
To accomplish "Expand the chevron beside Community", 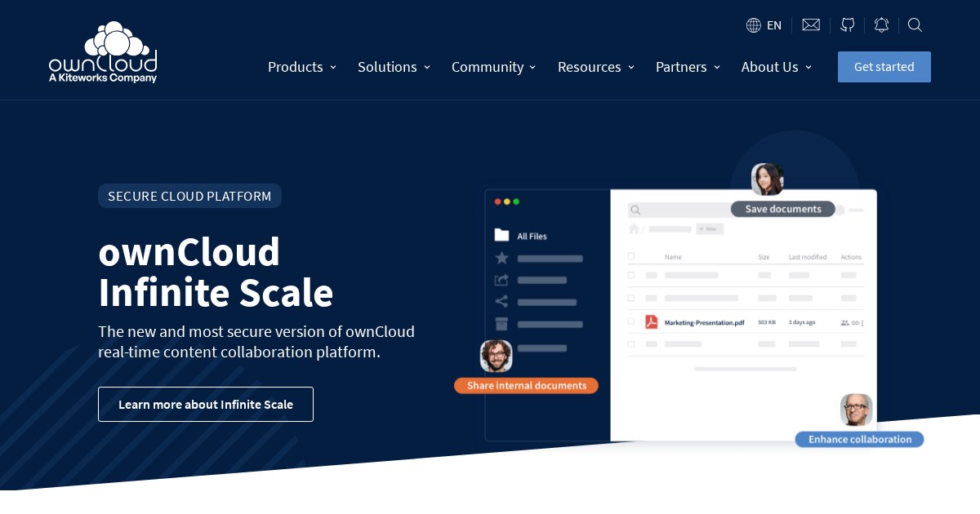I will coord(532,68).
